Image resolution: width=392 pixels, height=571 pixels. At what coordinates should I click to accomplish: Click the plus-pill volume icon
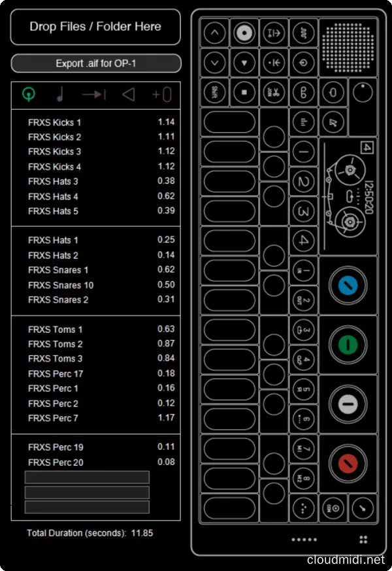pyautogui.click(x=161, y=94)
